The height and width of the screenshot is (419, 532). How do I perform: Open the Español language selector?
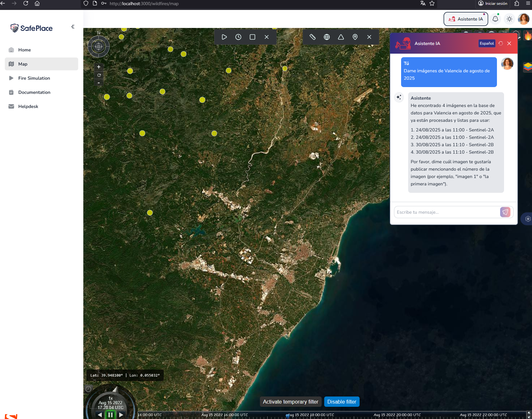(486, 43)
